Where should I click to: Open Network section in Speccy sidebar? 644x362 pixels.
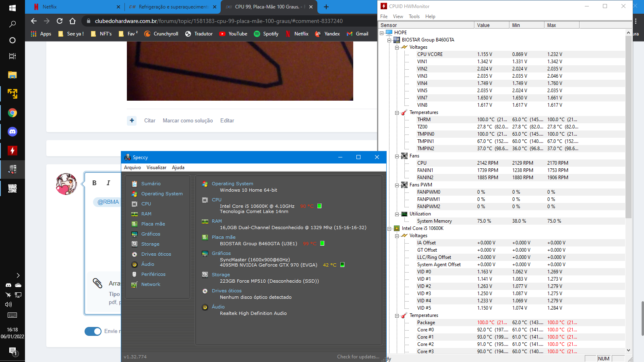pyautogui.click(x=151, y=284)
